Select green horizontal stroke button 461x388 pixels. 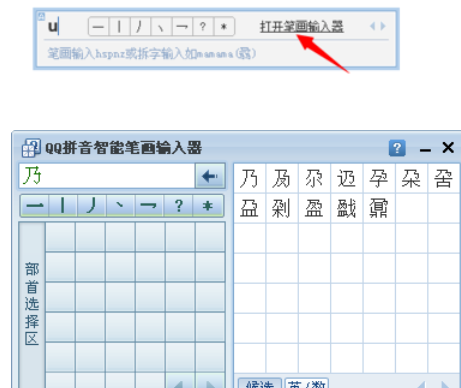tap(35, 206)
